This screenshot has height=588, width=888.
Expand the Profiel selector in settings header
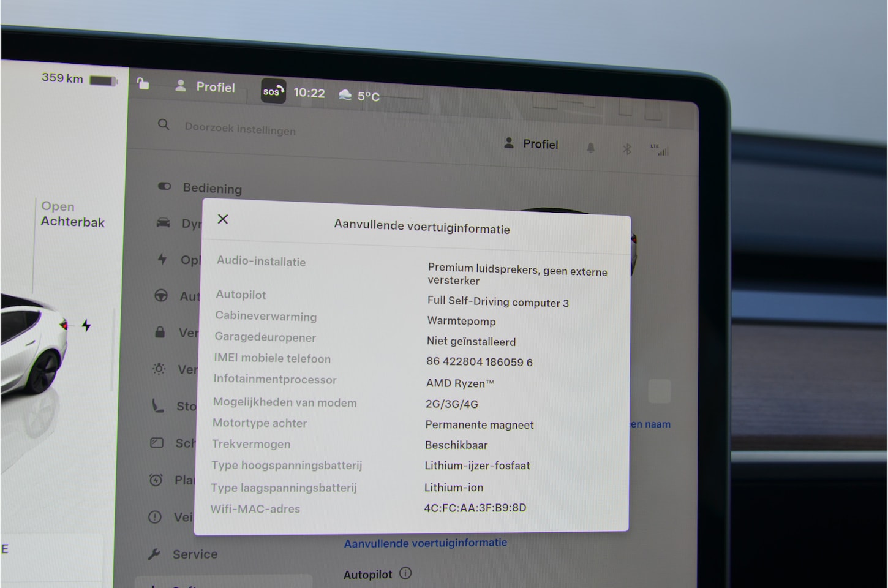click(x=531, y=144)
